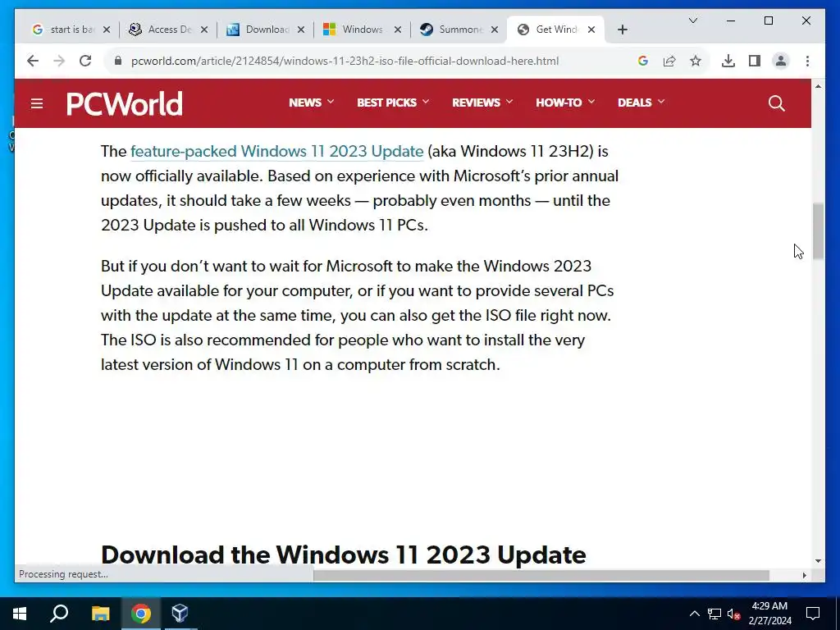Expand the REVIEWS menu
The image size is (840, 630).
[482, 103]
